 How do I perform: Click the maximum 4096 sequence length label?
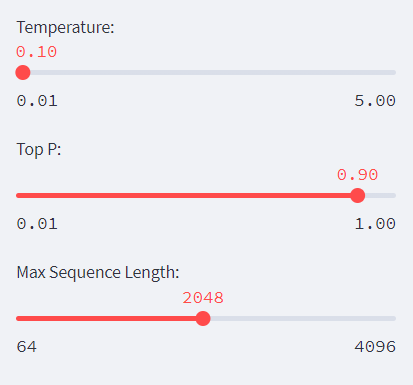click(x=375, y=347)
